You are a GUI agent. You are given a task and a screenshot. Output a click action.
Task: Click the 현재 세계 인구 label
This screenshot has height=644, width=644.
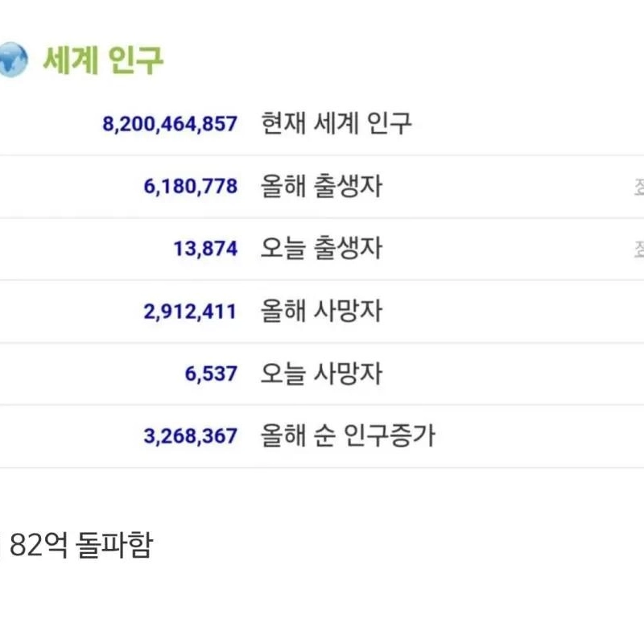[x=336, y=123]
